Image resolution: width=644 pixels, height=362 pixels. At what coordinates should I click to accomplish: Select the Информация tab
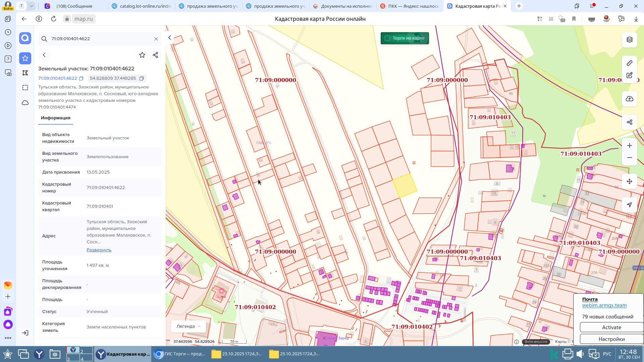coord(56,118)
